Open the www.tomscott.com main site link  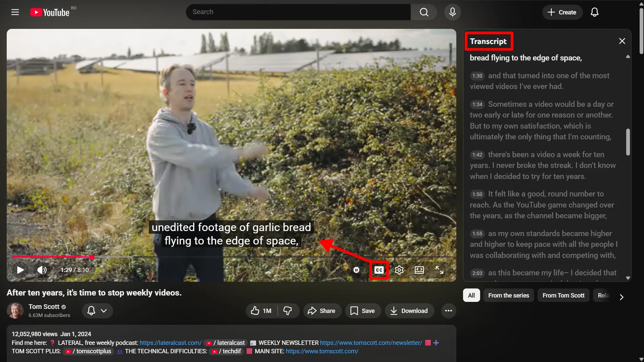pos(322,351)
